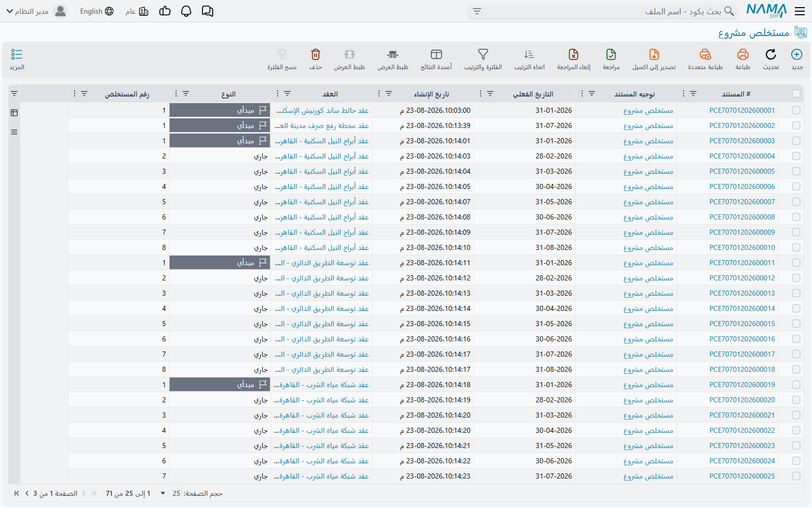Open the main hamburger menu
Screen dimensions: 812x508
(800, 11)
